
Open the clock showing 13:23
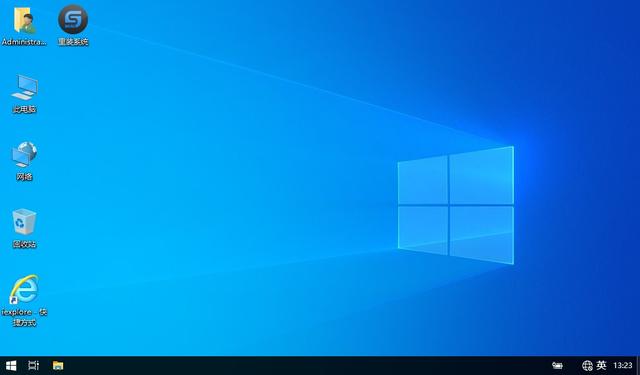623,366
